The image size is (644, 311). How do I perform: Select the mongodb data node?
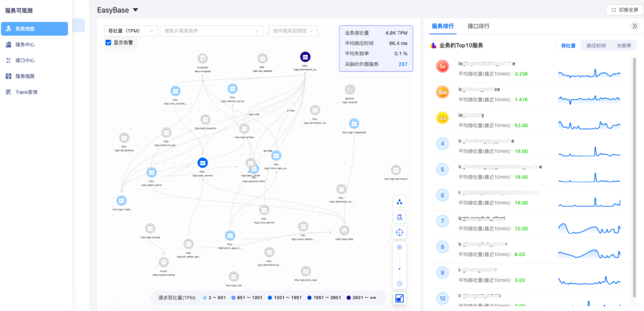(203, 58)
